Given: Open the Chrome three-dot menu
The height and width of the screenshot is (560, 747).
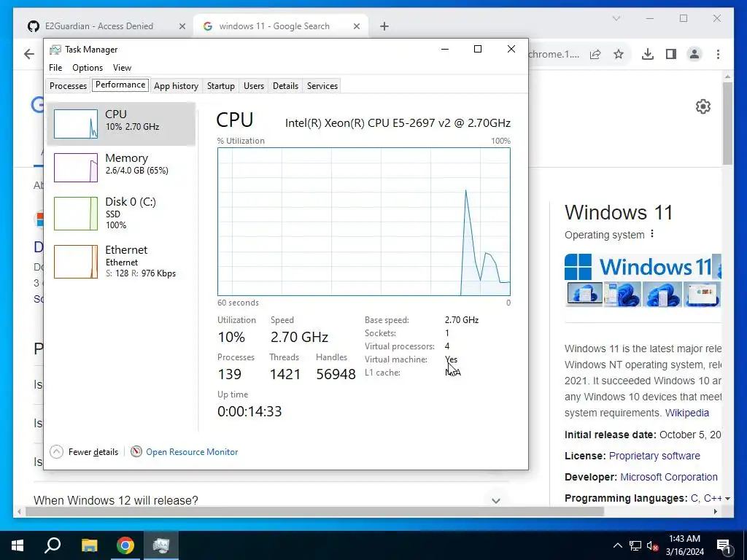Looking at the screenshot, I should (x=718, y=54).
